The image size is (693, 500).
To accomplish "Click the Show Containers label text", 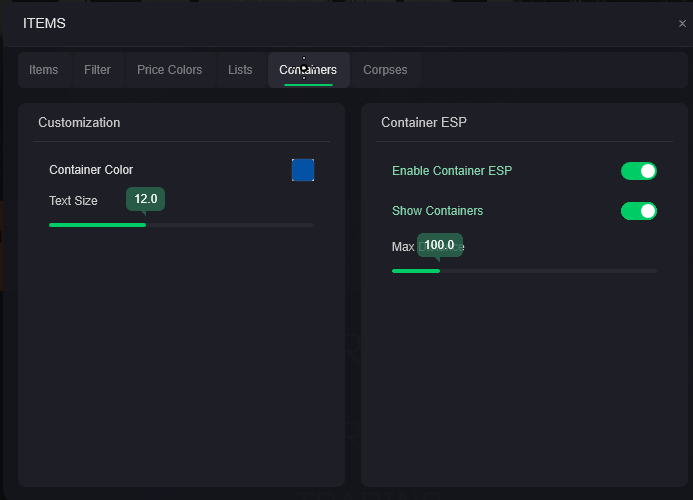I will [437, 211].
